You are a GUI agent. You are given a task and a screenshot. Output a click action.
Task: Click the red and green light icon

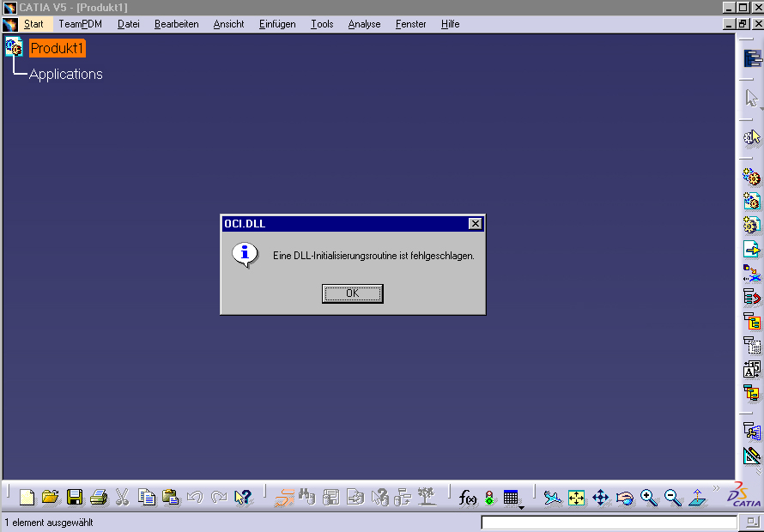pos(489,498)
